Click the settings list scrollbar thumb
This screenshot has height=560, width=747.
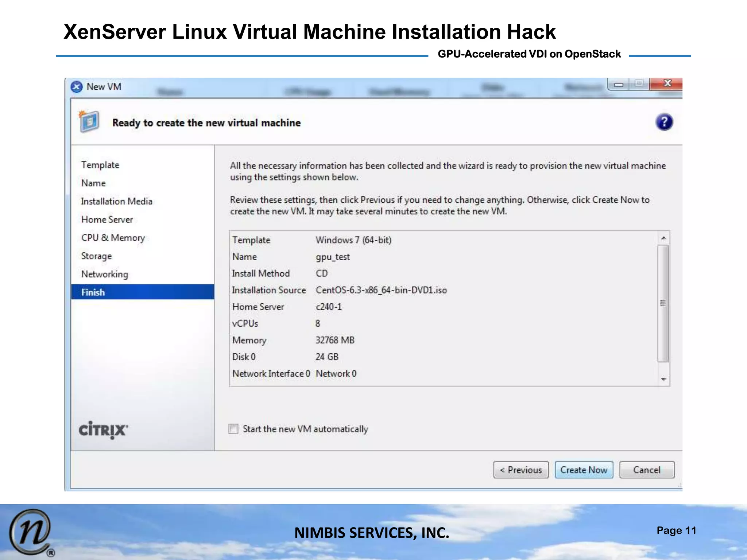tap(663, 303)
